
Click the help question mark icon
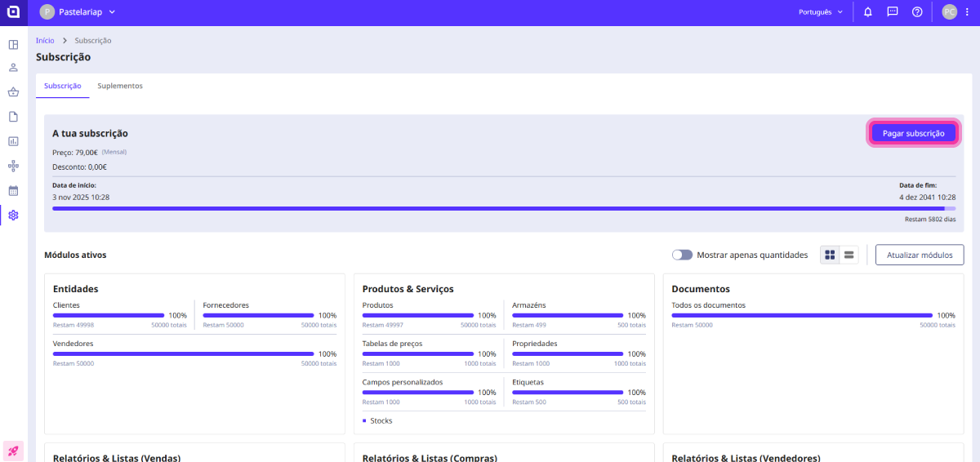point(916,12)
